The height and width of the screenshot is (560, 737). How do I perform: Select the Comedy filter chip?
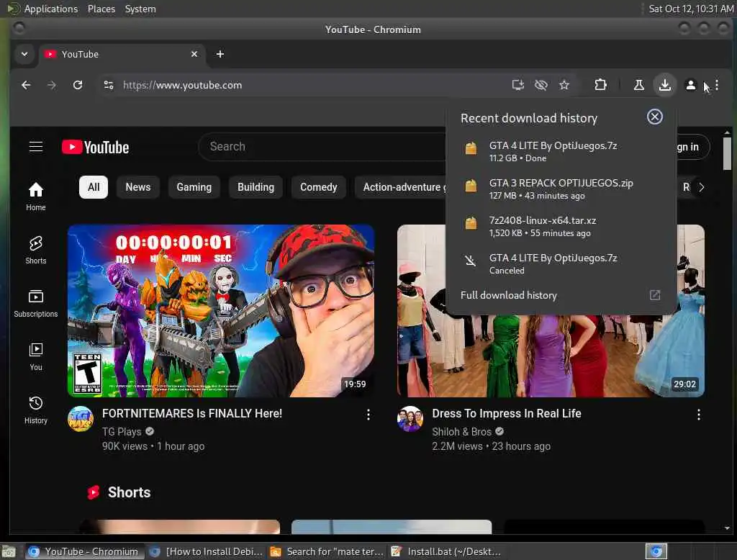[x=319, y=187]
